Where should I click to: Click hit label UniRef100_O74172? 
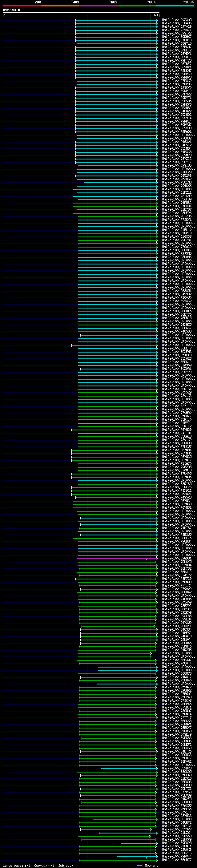point(177,575)
